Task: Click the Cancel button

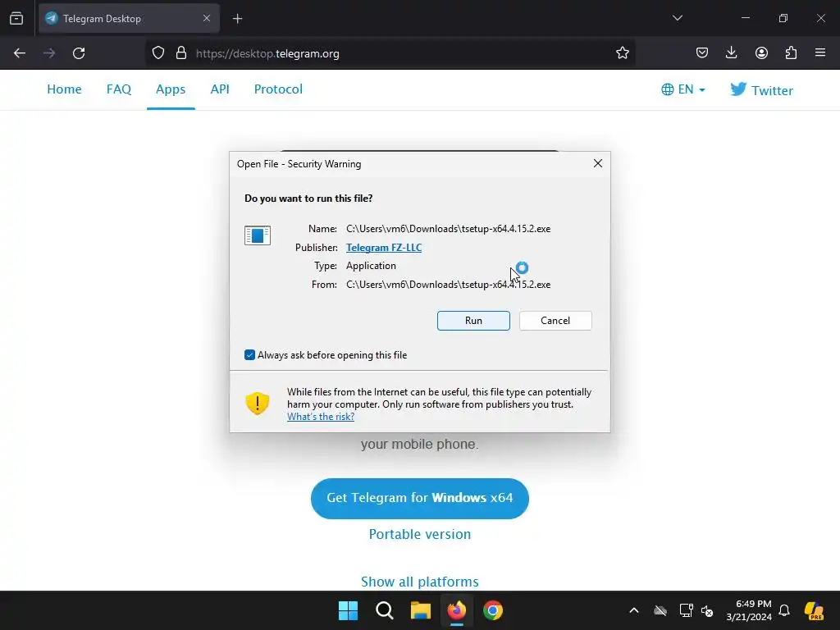Action: point(555,321)
